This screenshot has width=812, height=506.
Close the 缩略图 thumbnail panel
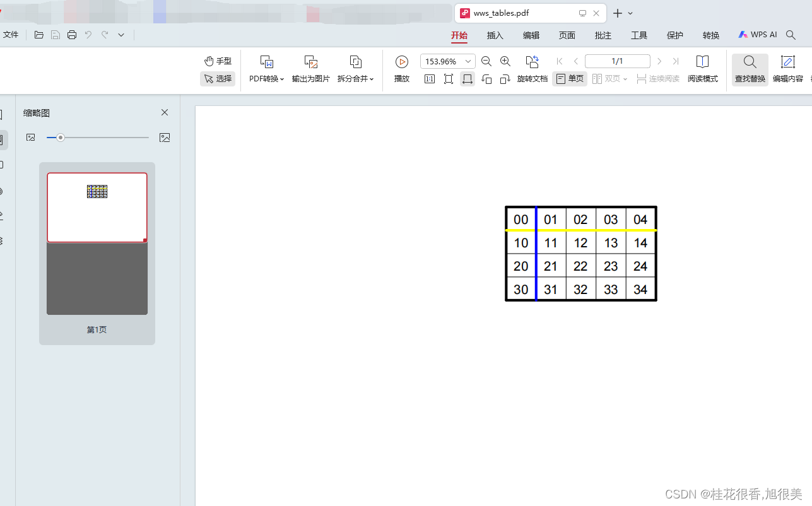pos(165,112)
